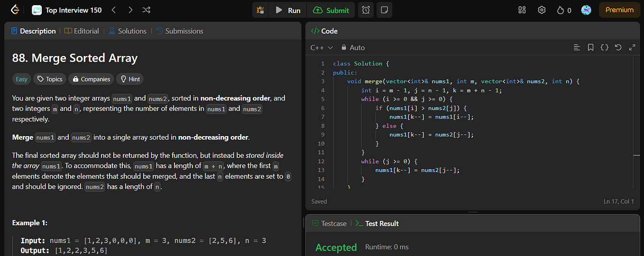Click the Premium button
644x256 pixels.
tap(619, 10)
